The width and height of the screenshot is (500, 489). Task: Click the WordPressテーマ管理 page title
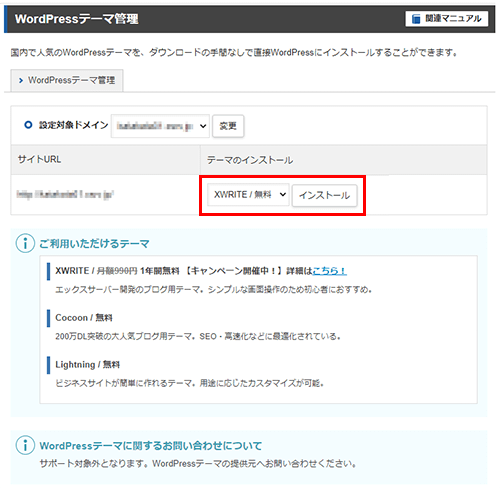pos(76,19)
